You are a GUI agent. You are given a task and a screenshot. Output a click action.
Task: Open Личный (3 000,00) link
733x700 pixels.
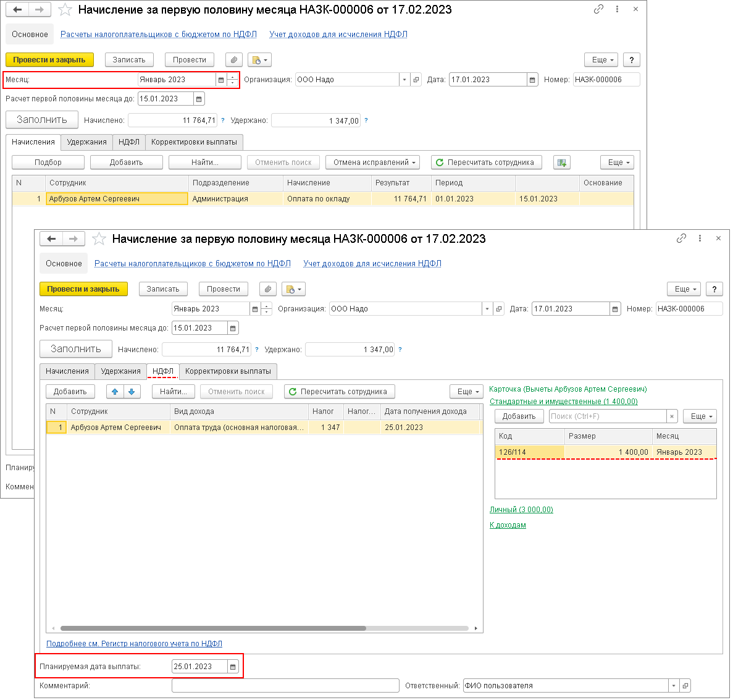click(x=521, y=510)
